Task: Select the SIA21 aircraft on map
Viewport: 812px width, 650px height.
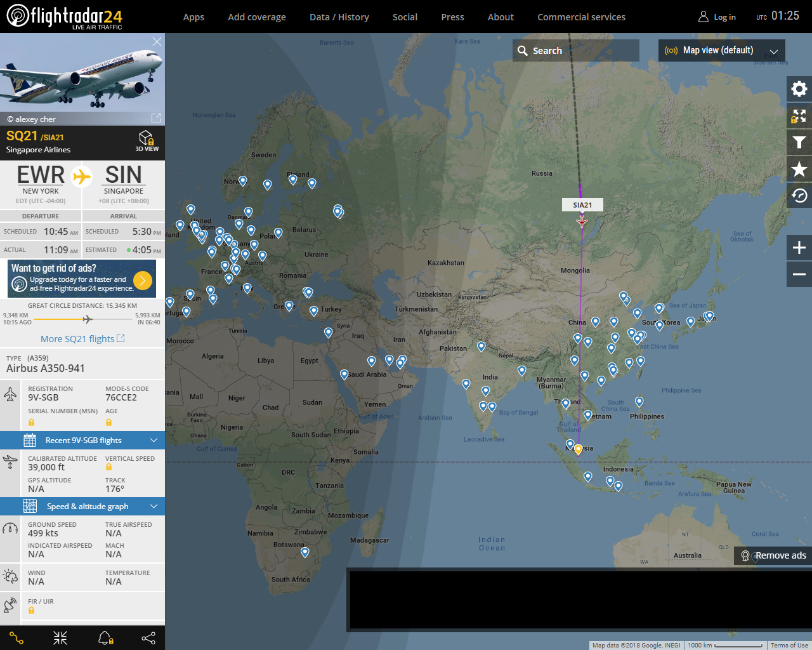Action: (x=582, y=222)
